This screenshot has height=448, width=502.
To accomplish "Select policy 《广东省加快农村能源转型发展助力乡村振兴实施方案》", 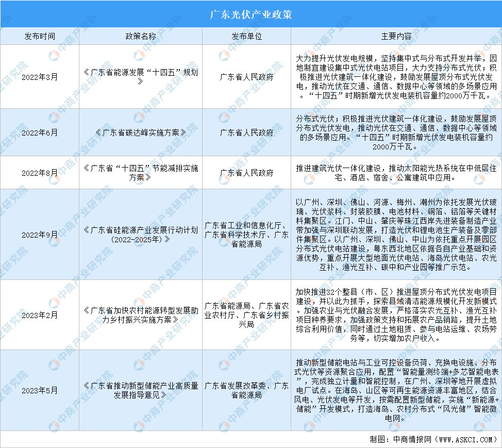I will click(x=141, y=315).
